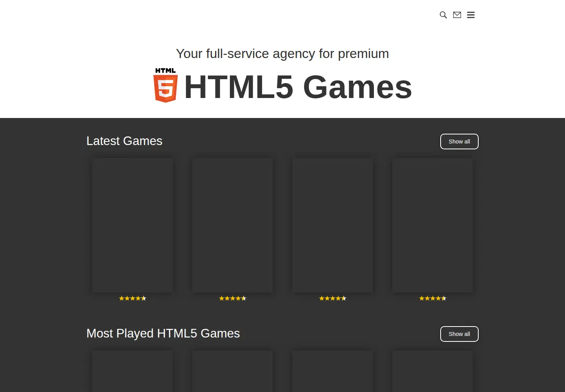Open the fourth Latest Games card
The width and height of the screenshot is (565, 392).
pyautogui.click(x=433, y=225)
